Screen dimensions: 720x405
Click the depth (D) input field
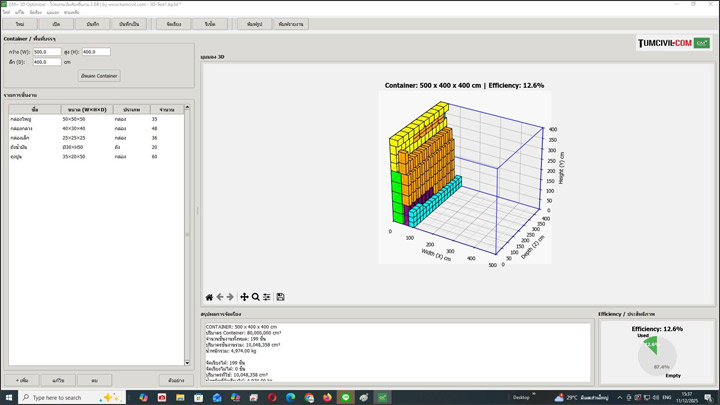point(47,62)
